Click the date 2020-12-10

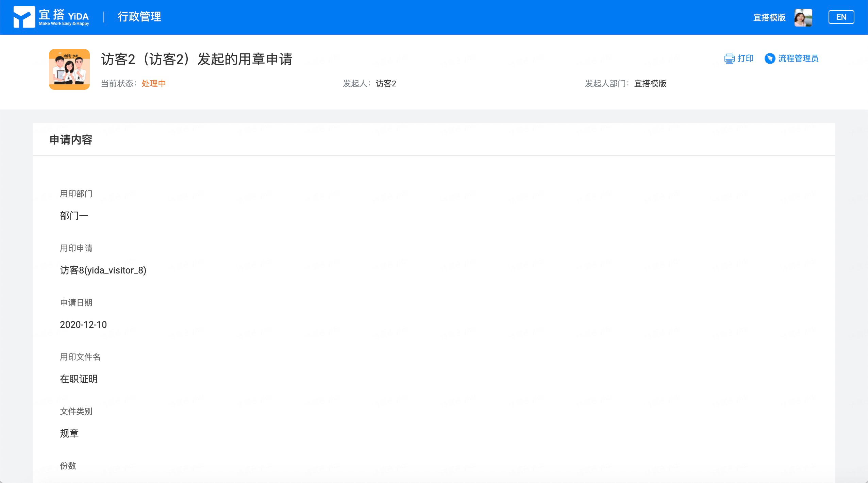(x=83, y=324)
